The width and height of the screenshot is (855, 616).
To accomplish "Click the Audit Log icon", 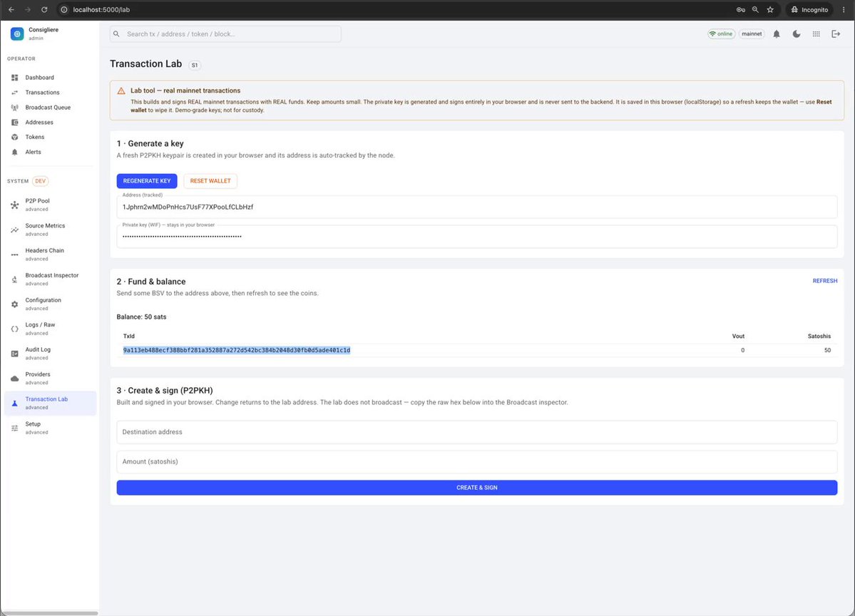I will pos(15,354).
